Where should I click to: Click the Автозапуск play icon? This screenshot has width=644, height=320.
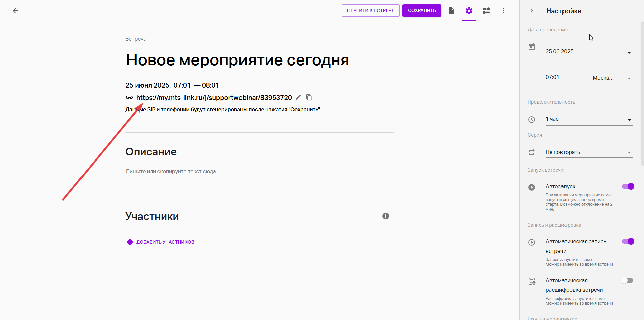click(532, 187)
